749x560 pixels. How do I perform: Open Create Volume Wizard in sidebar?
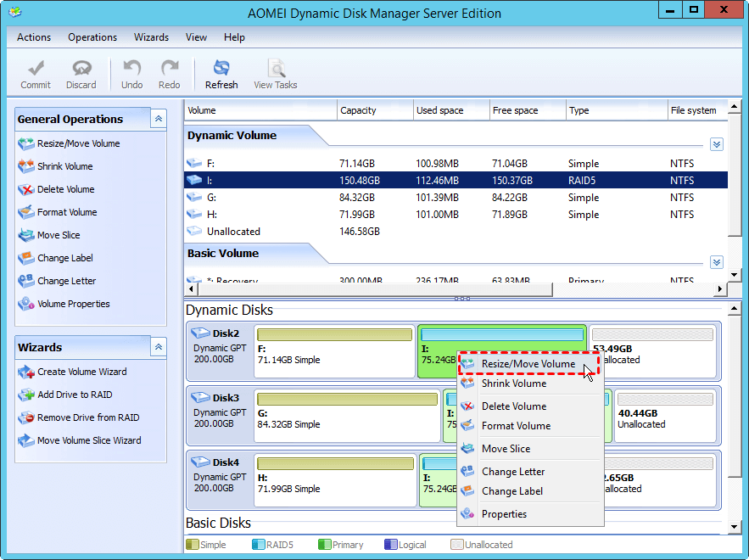(81, 372)
